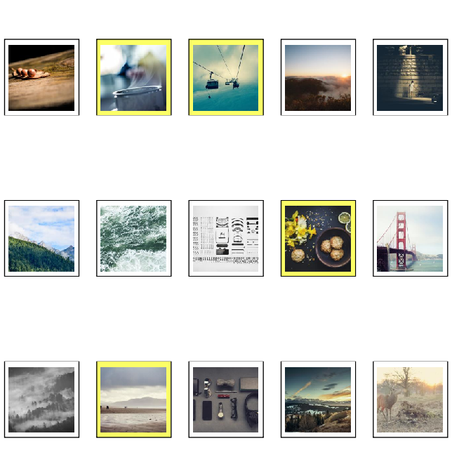Deselect the highlighted beach shoreline photo
The width and height of the screenshot is (452, 476).
[x=134, y=399]
